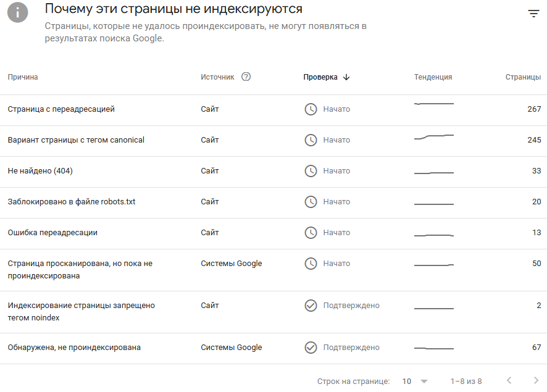
Task: Click the checkmark icon in the Обнаружена row
Action: click(x=311, y=348)
